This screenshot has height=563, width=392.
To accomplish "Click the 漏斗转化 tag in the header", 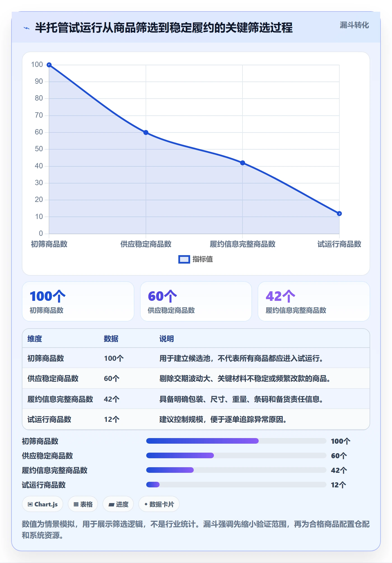I will pyautogui.click(x=354, y=25).
